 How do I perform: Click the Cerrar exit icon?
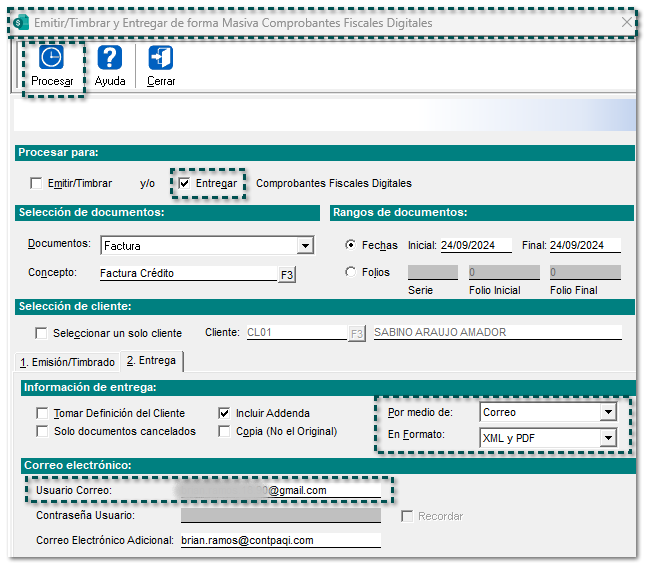tap(160, 60)
